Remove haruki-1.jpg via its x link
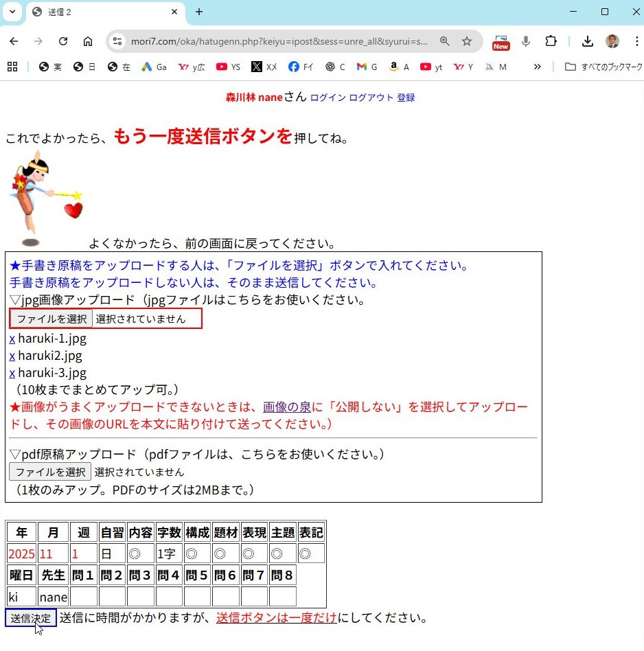The width and height of the screenshot is (644, 651). (x=12, y=339)
